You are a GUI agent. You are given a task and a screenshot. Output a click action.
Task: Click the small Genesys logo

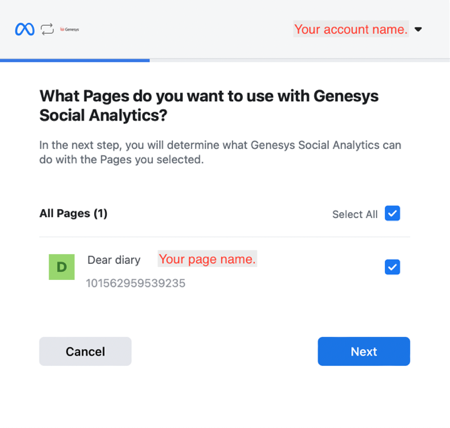pyautogui.click(x=69, y=29)
